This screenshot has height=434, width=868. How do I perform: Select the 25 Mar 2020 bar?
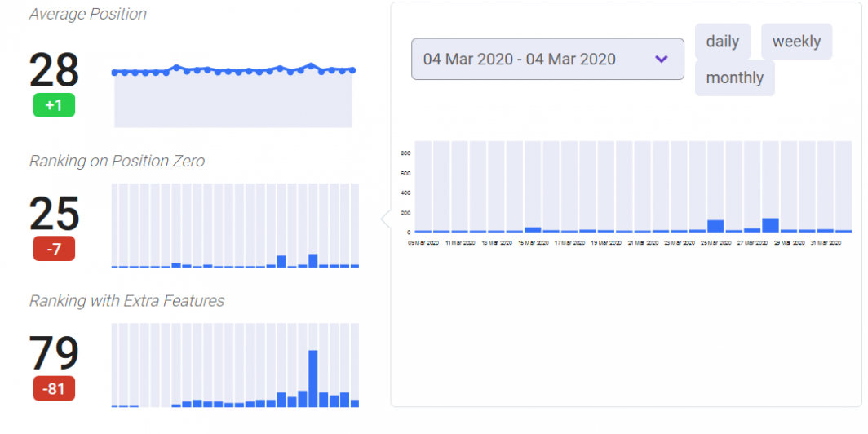715,226
